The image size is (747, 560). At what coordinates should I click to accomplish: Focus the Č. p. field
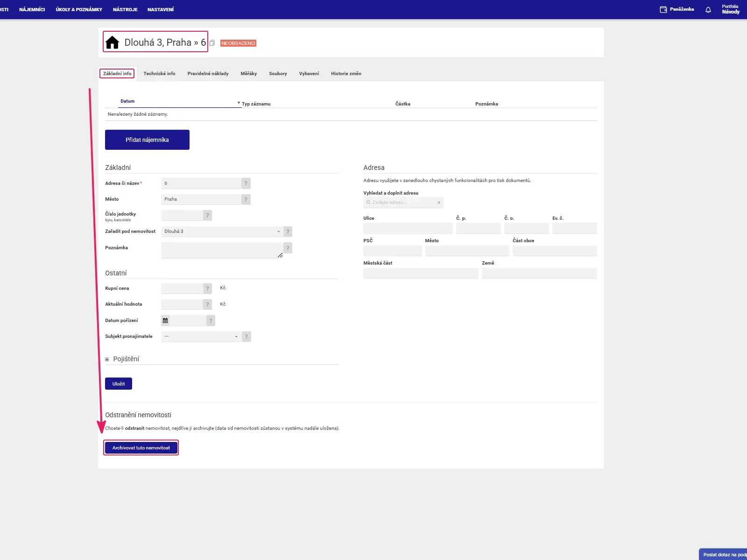coord(479,228)
